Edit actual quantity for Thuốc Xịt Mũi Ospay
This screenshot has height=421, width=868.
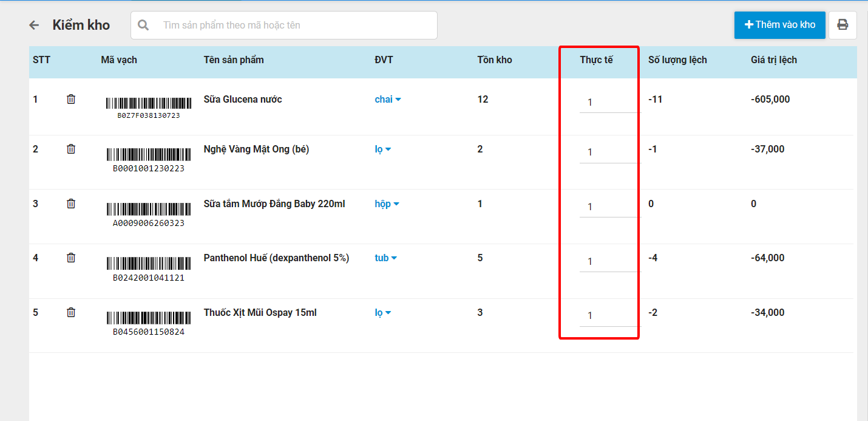(x=609, y=315)
